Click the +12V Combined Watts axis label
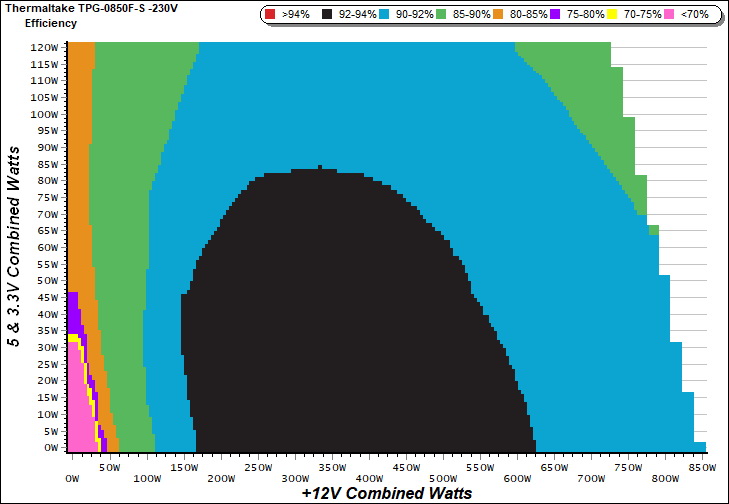Screen dimensions: 729x504 pos(386,493)
